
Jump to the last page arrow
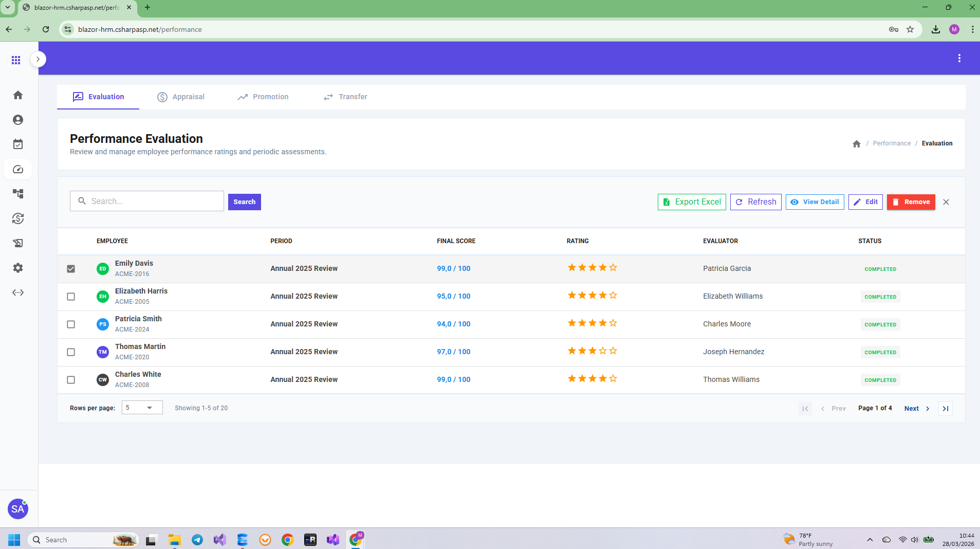pos(945,409)
